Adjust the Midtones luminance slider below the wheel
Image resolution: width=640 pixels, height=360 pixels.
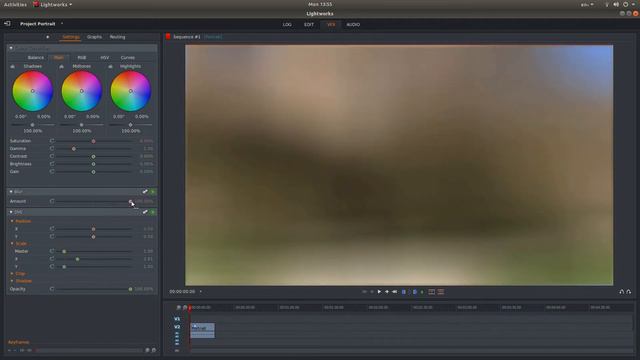pos(82,124)
